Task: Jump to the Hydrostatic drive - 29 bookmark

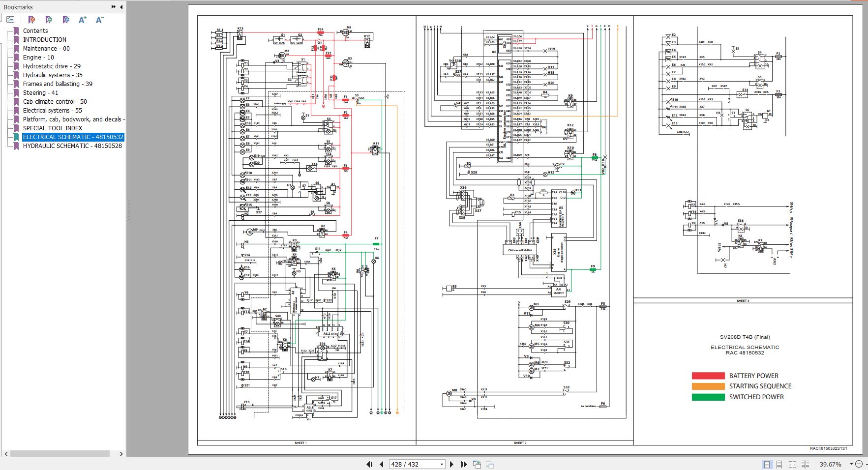Action: (52, 66)
